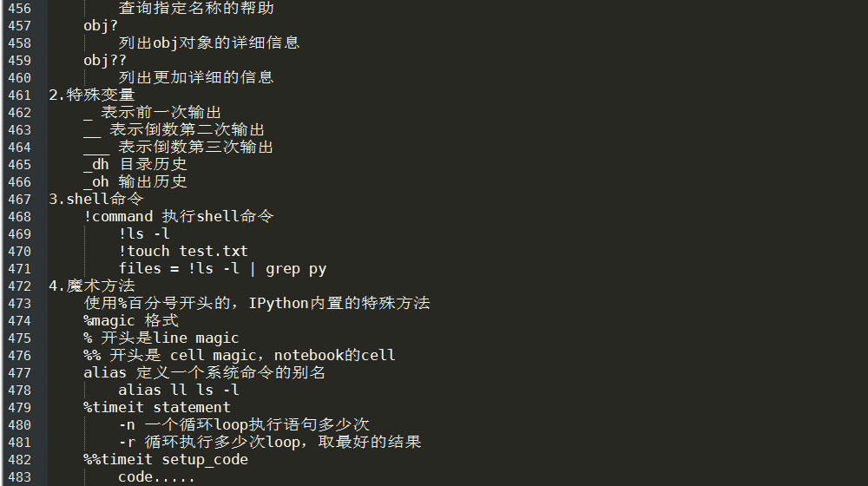Click the '%%timeit setup_code' line
868x486 pixels.
[166, 460]
